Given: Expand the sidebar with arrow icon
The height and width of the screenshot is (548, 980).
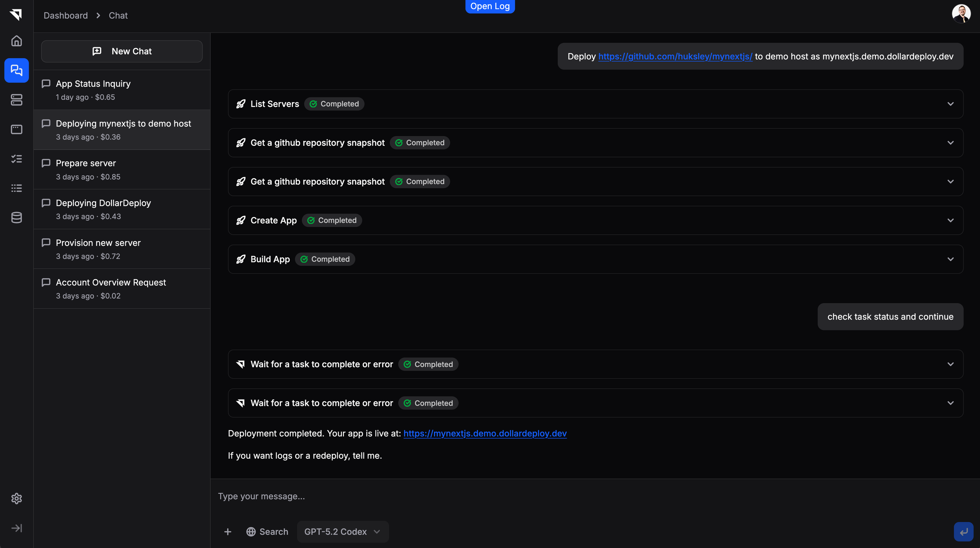Looking at the screenshot, I should 16,528.
